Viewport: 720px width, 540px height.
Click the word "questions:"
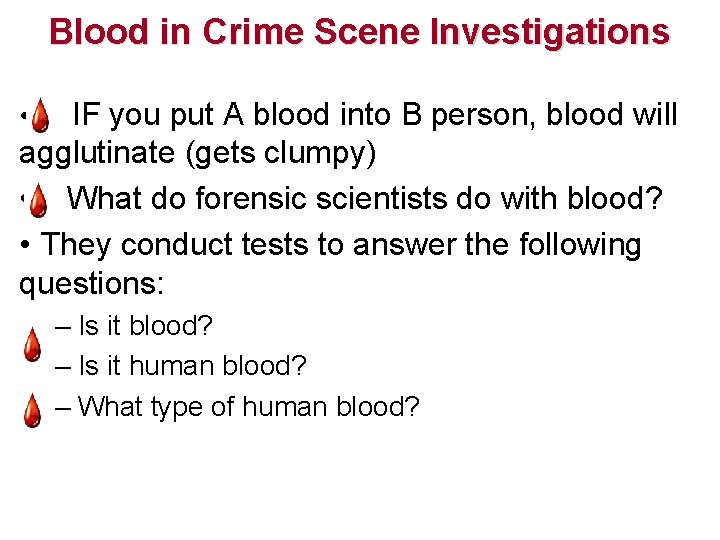click(91, 284)
